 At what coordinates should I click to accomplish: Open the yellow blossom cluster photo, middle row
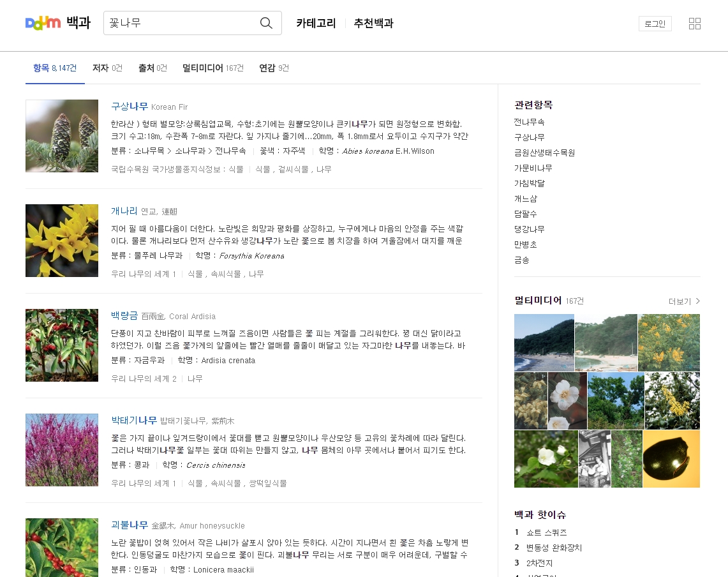click(x=672, y=400)
